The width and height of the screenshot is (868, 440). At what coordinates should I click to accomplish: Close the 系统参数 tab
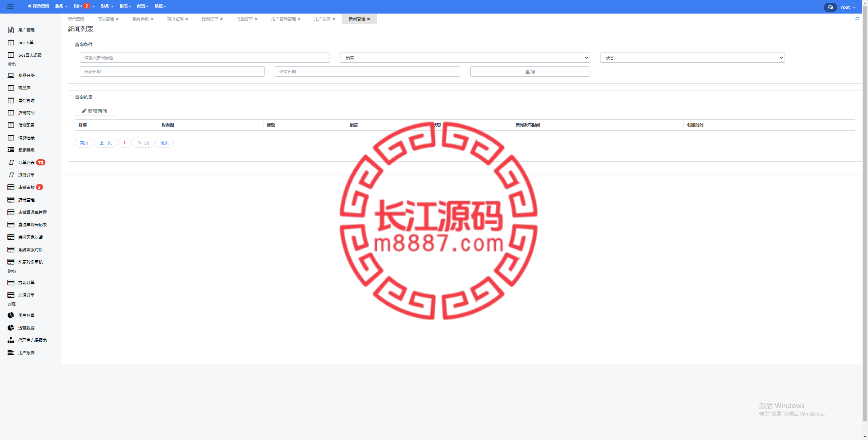(152, 19)
